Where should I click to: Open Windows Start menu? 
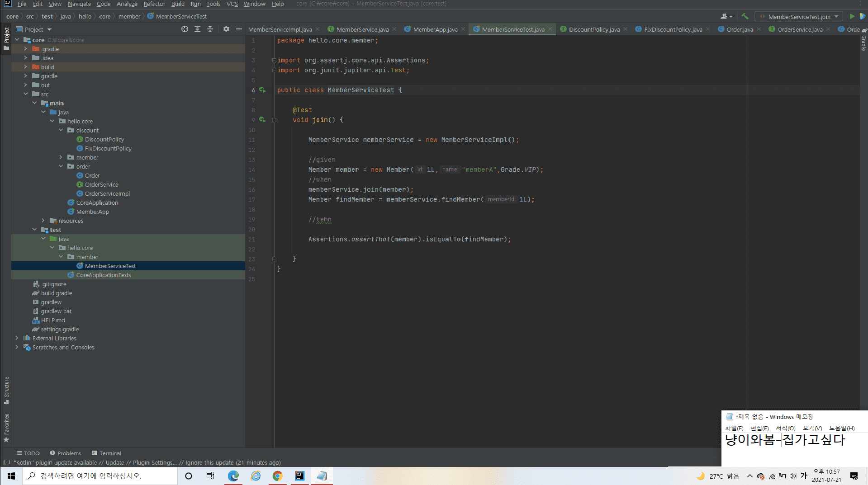coord(11,476)
